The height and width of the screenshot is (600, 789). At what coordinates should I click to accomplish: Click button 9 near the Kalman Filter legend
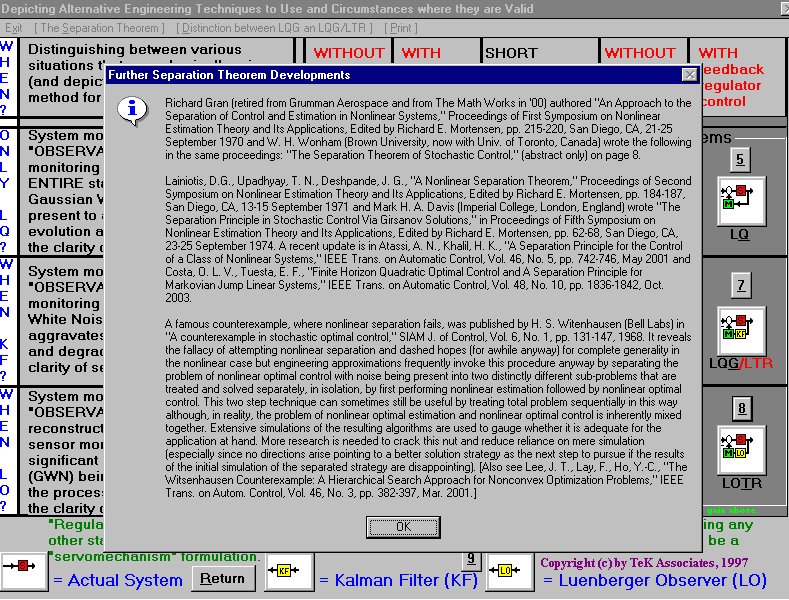(471, 559)
